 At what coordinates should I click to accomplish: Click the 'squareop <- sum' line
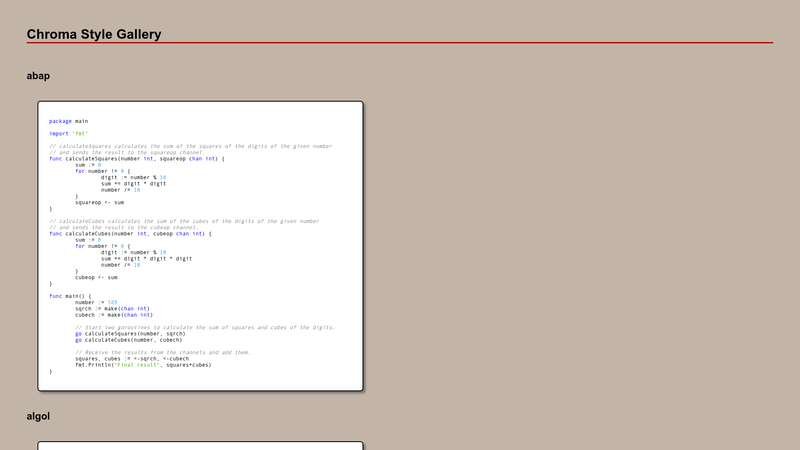99,203
